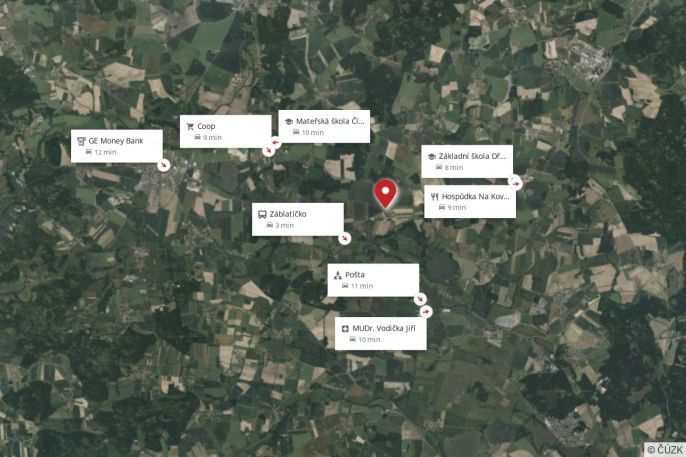Click the bus icon on Záblatíčko card
Image resolution: width=686 pixels, height=457 pixels.
262,214
